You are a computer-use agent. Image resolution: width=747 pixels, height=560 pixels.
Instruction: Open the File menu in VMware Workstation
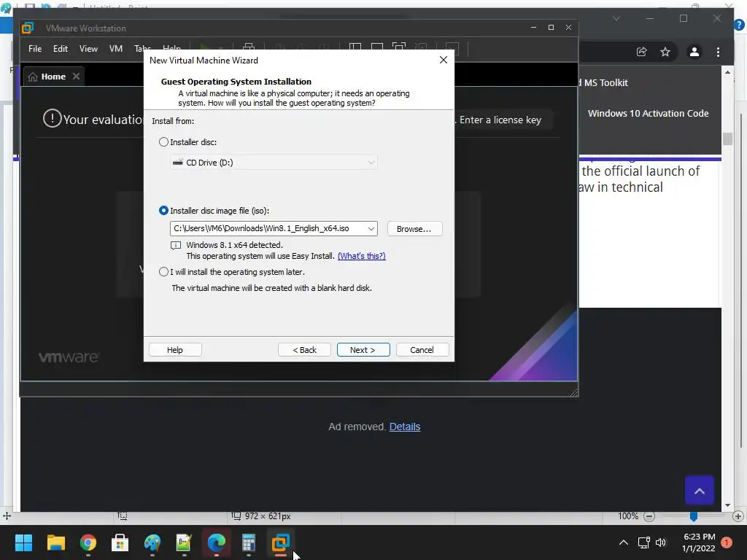pyautogui.click(x=35, y=49)
